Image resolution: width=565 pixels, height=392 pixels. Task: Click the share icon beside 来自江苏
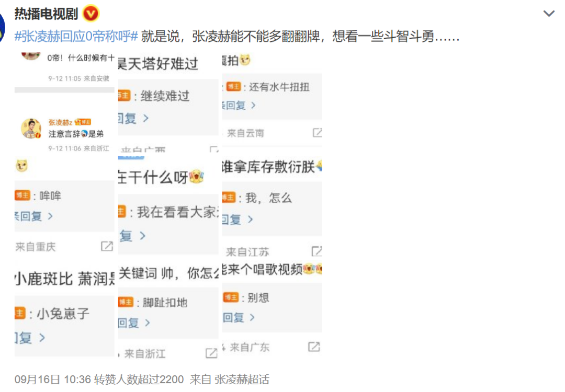317,251
